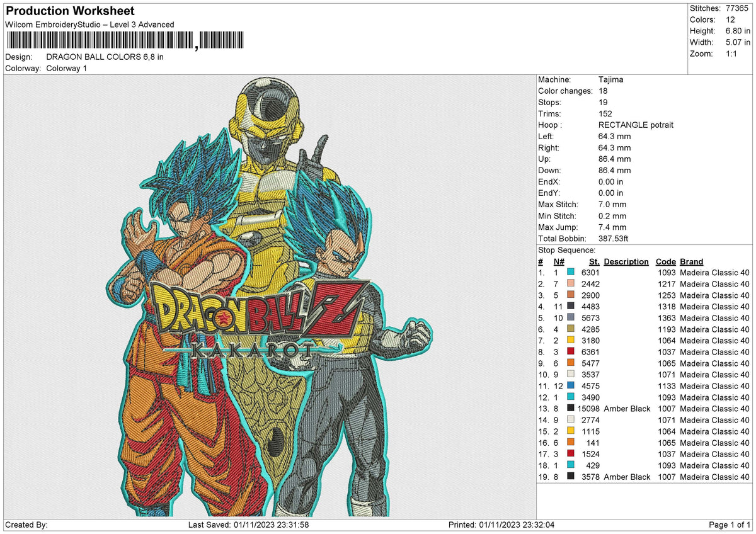Click the yellow swatch in the 3180 row
The image size is (756, 534).
(571, 341)
